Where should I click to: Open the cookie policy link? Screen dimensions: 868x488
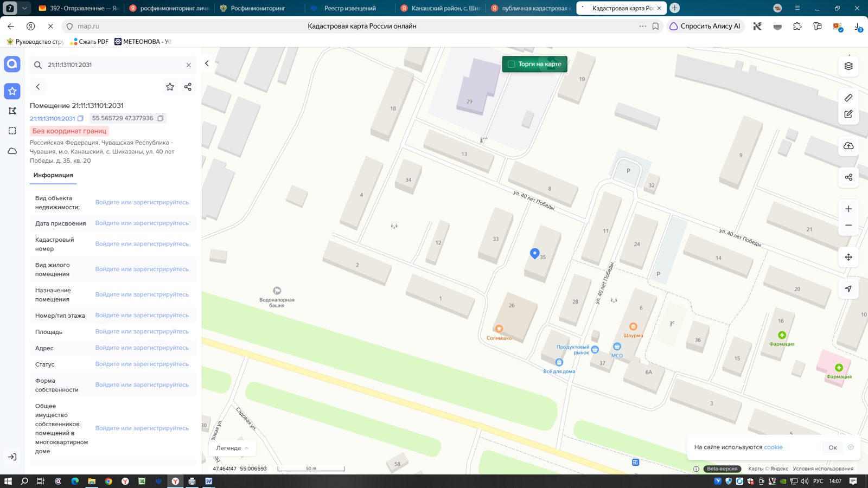(773, 447)
